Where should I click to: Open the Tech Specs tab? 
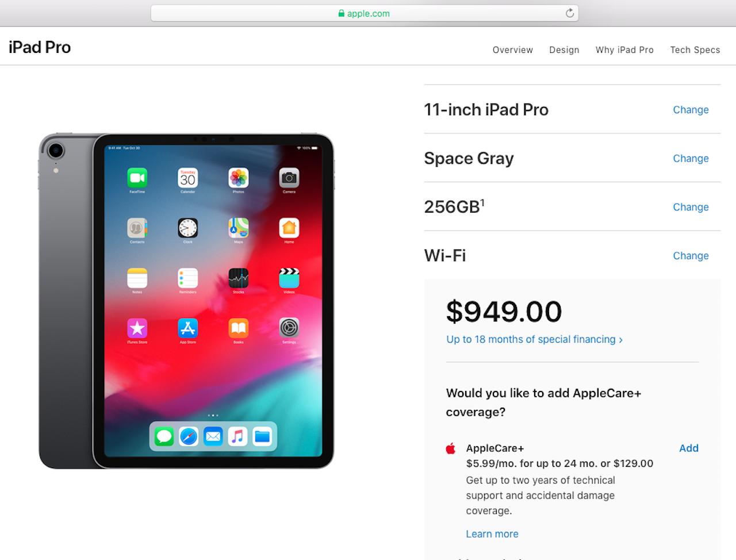tap(695, 50)
